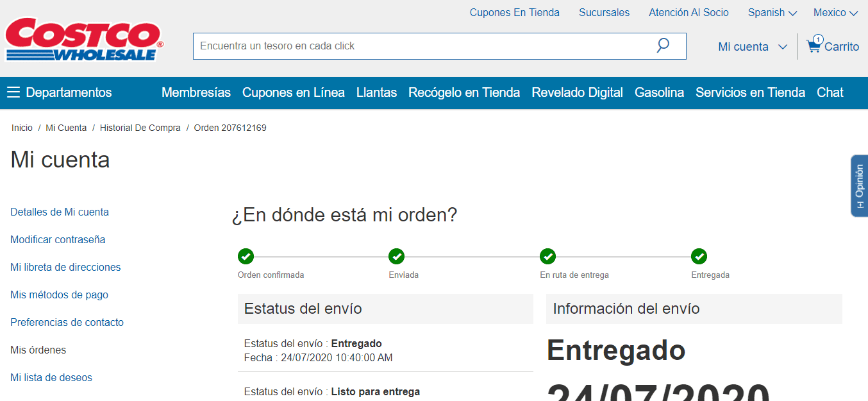
Task: Click the Enviada step checkmark icon
Action: click(x=397, y=257)
